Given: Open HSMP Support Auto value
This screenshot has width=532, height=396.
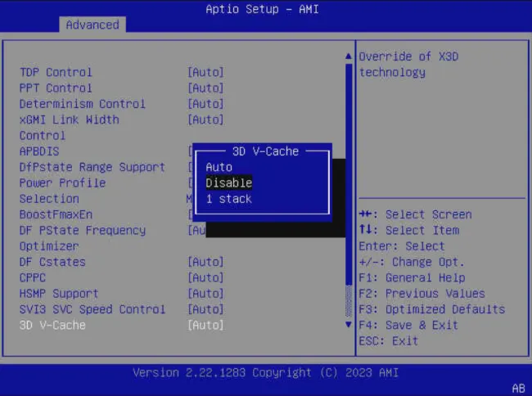Looking at the screenshot, I should coord(205,293).
